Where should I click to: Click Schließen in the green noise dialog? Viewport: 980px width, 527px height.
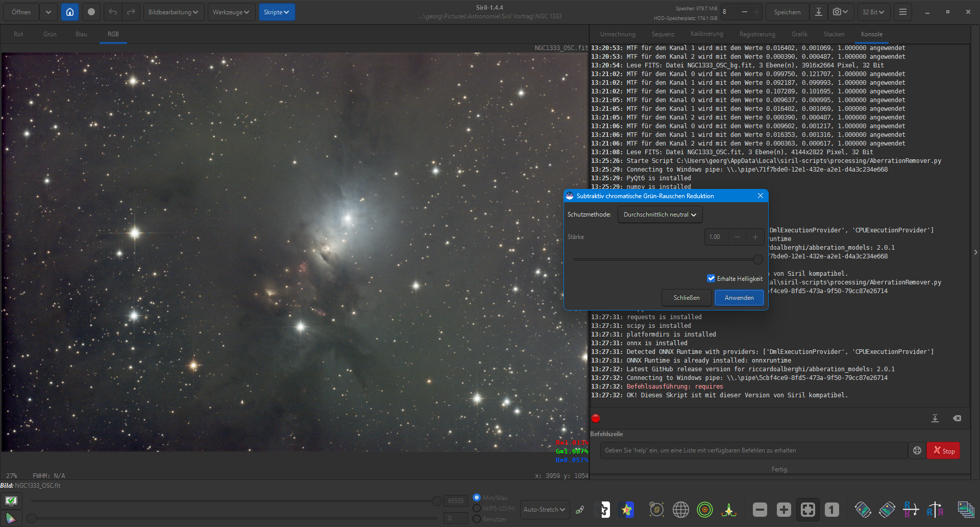pos(687,298)
